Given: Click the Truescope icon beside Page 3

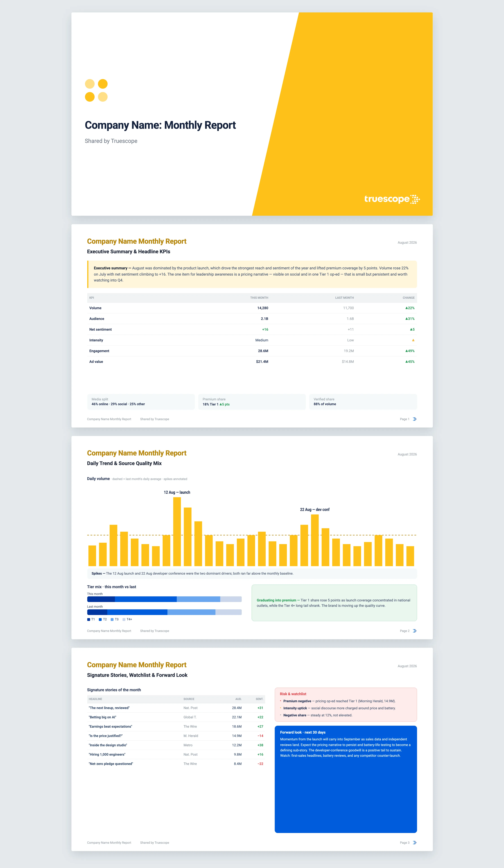Looking at the screenshot, I should pos(415,842).
